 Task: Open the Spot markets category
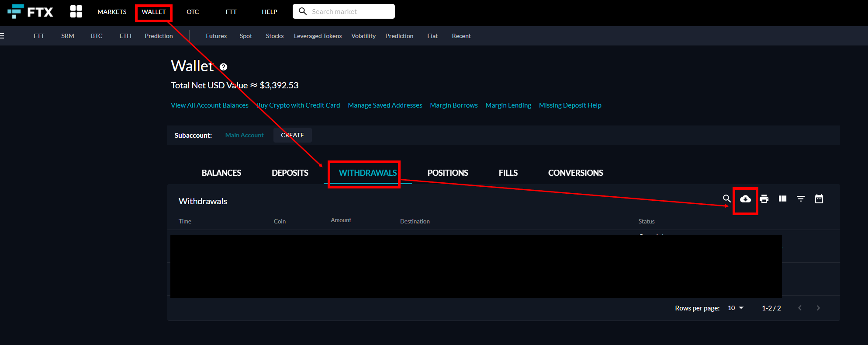point(246,36)
